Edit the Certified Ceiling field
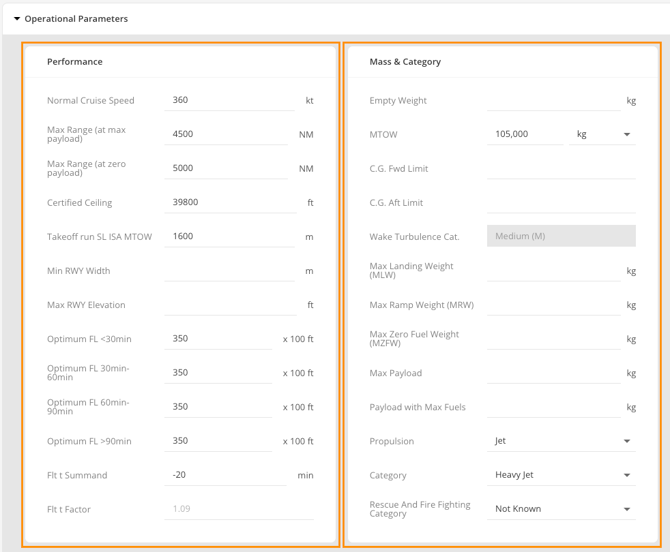Viewport: 670px width, 552px height. [x=230, y=202]
